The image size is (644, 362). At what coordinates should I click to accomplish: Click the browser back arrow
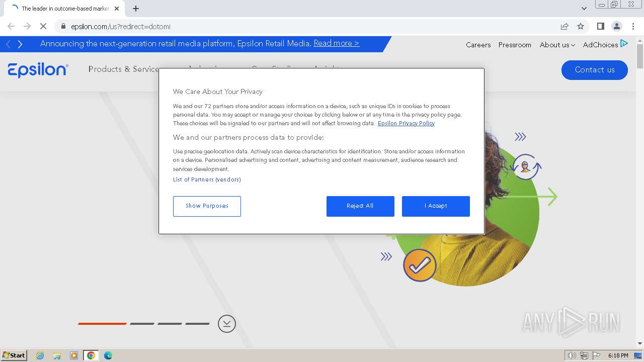(11, 26)
